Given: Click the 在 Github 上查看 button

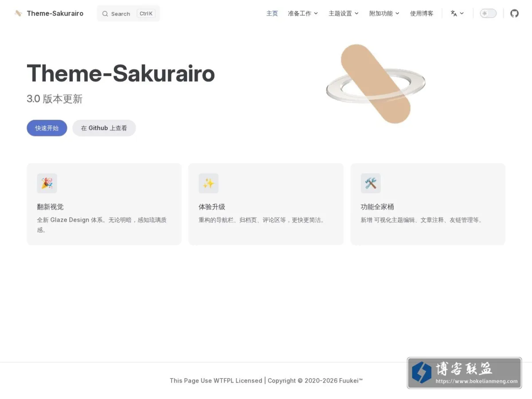Looking at the screenshot, I should [x=104, y=128].
